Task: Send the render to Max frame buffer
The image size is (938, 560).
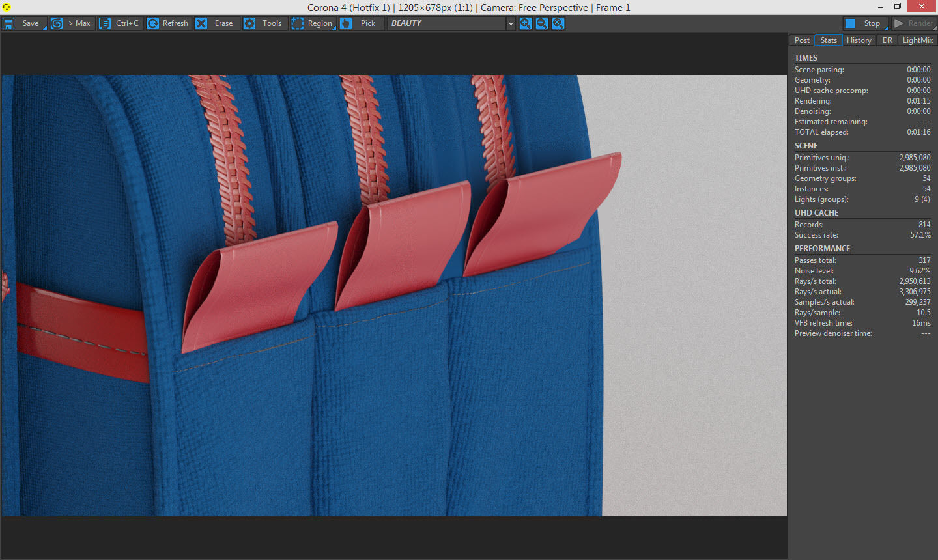Action: 72,23
